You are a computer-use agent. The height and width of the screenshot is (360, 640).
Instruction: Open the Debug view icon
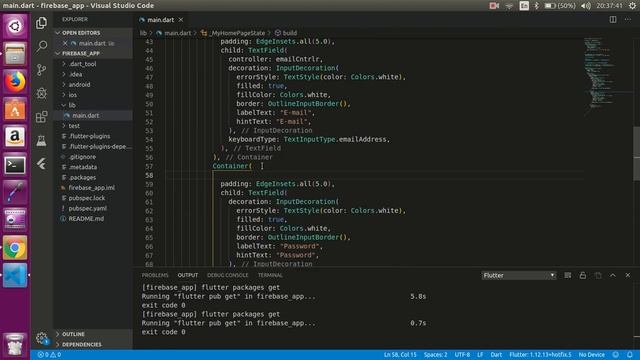click(41, 93)
